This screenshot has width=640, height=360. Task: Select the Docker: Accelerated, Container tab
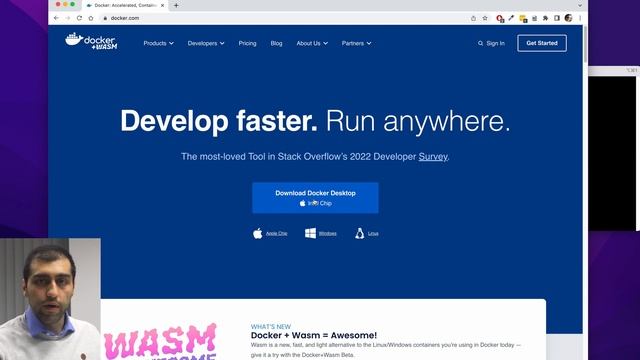point(125,5)
